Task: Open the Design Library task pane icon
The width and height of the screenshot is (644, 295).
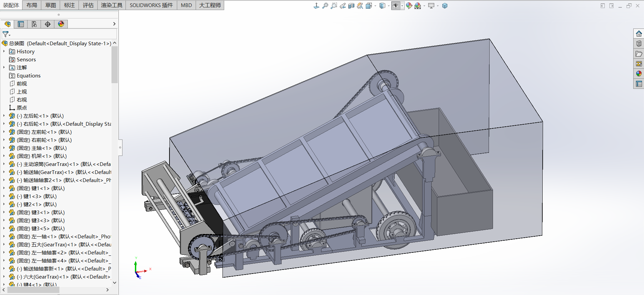Action: point(639,44)
